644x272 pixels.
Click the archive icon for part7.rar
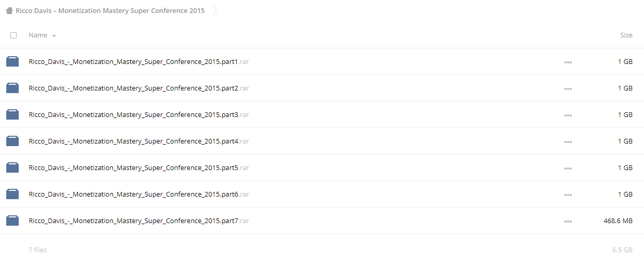(12, 221)
